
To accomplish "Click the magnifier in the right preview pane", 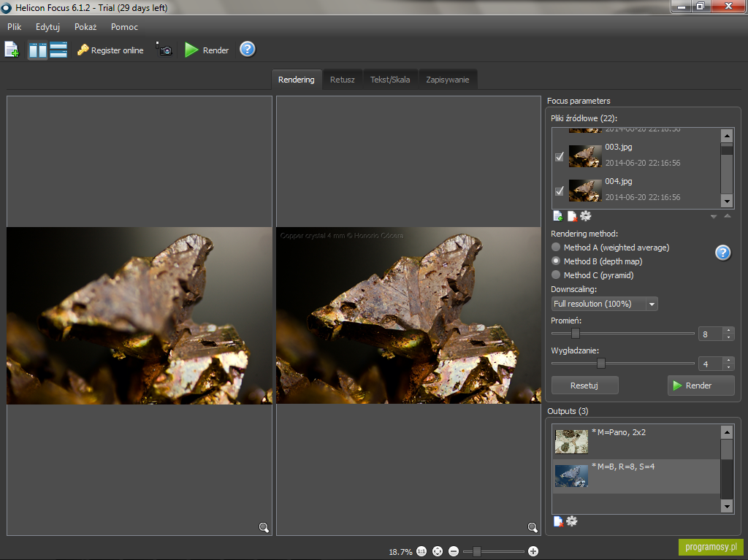I will pyautogui.click(x=533, y=528).
